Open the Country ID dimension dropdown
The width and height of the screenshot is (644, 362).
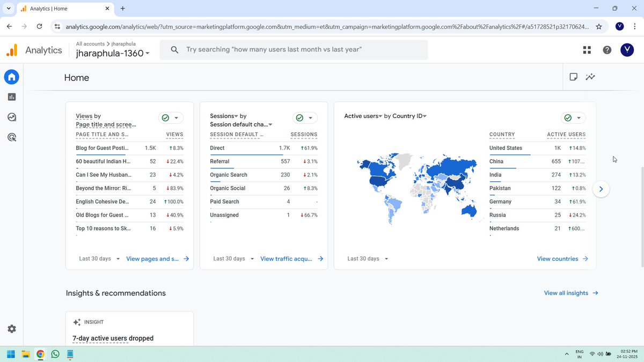tap(409, 116)
